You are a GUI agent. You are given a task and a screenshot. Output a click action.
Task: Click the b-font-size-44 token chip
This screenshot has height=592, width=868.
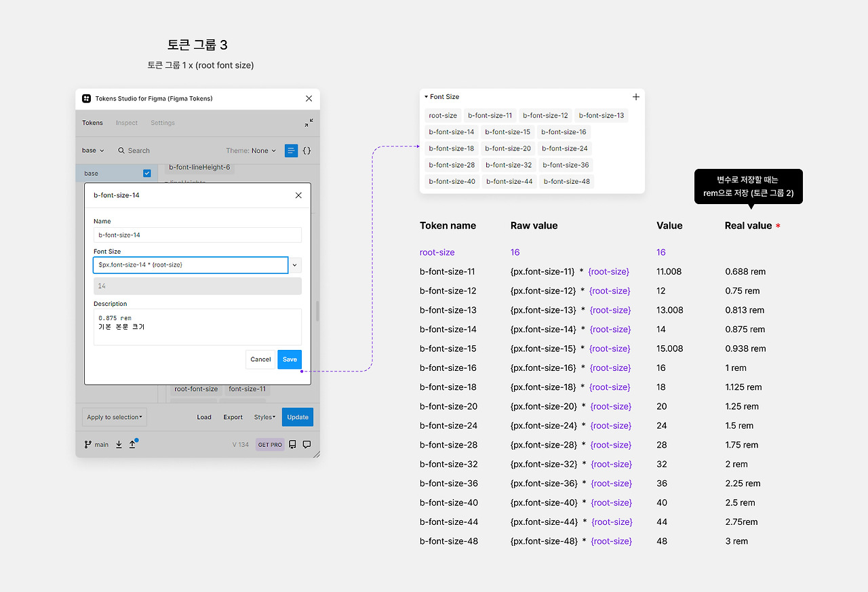click(509, 182)
